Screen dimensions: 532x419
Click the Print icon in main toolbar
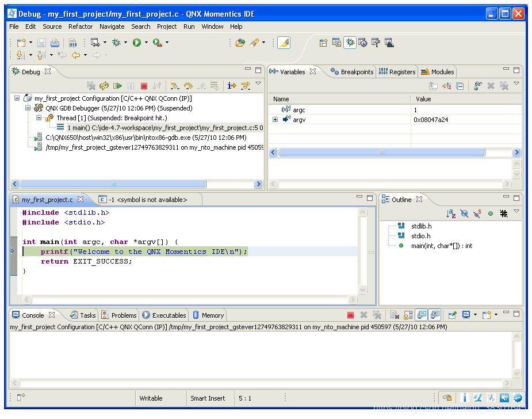coord(55,43)
